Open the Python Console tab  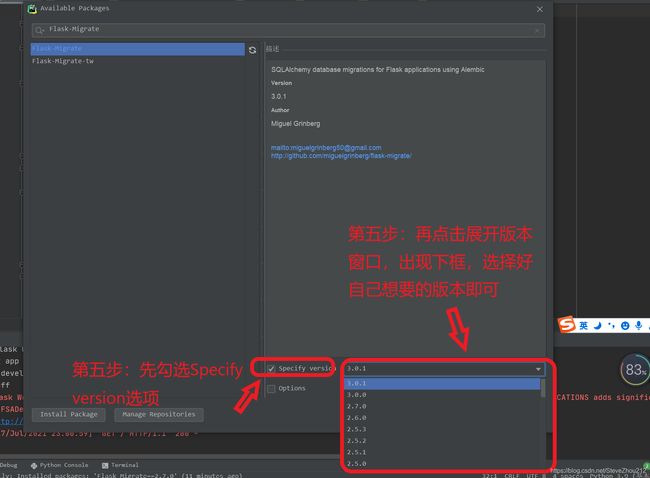click(x=59, y=465)
